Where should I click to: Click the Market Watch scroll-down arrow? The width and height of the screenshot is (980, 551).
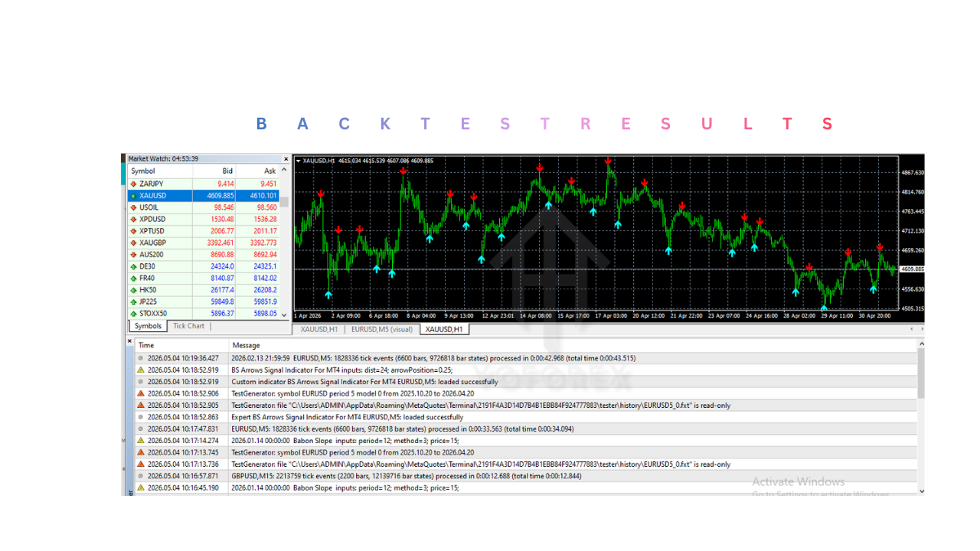coord(285,315)
